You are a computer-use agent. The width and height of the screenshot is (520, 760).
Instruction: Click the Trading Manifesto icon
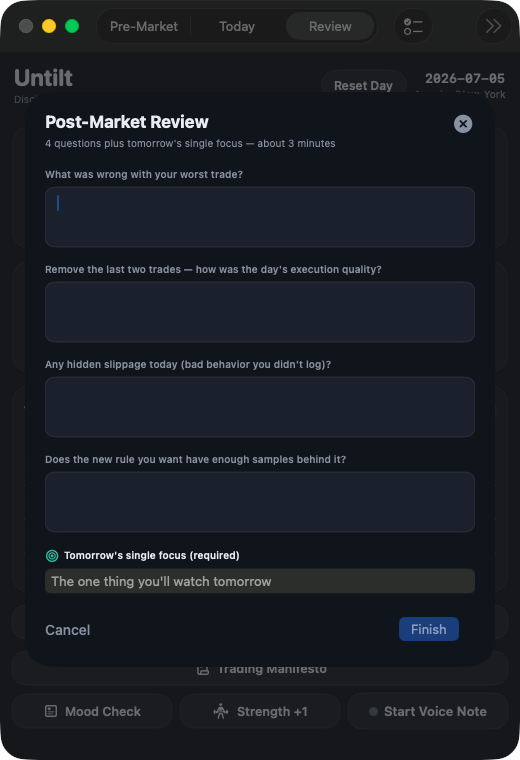coord(203,670)
